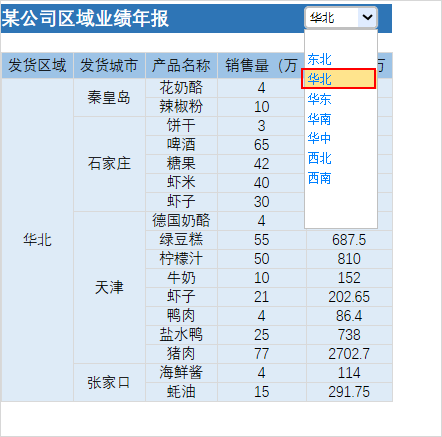Image resolution: width=442 pixels, height=437 pixels.
Task: Click the 发货城市 column header
Action: click(109, 65)
